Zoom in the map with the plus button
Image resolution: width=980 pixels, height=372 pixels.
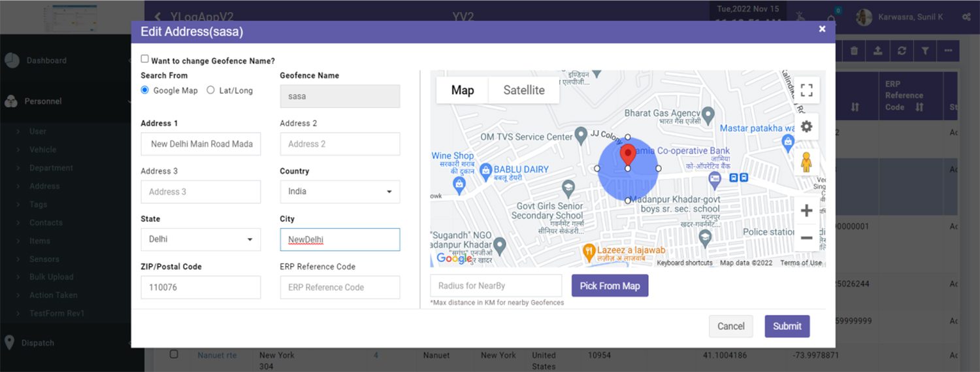pyautogui.click(x=807, y=211)
